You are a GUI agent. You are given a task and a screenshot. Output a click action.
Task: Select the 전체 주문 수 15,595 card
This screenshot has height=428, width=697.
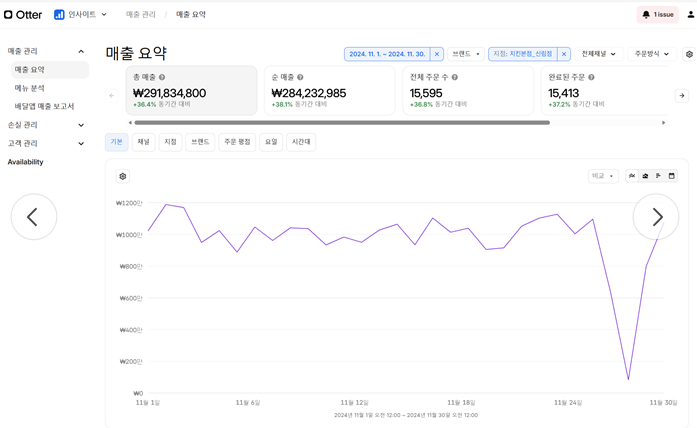tap(468, 91)
